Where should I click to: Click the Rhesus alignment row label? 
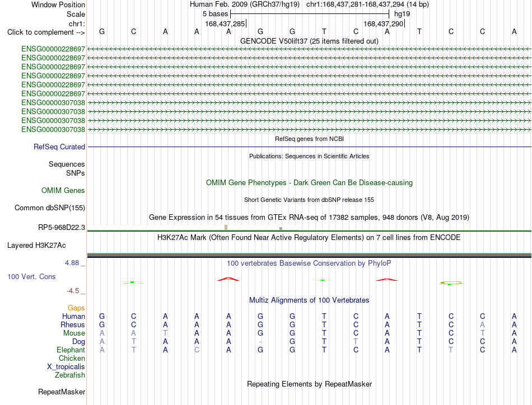[x=73, y=324]
